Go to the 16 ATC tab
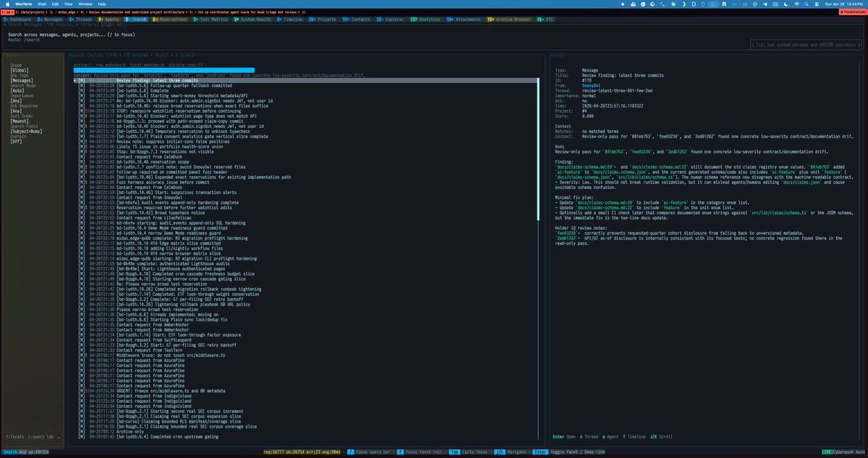This screenshot has height=458, width=868. tap(544, 20)
